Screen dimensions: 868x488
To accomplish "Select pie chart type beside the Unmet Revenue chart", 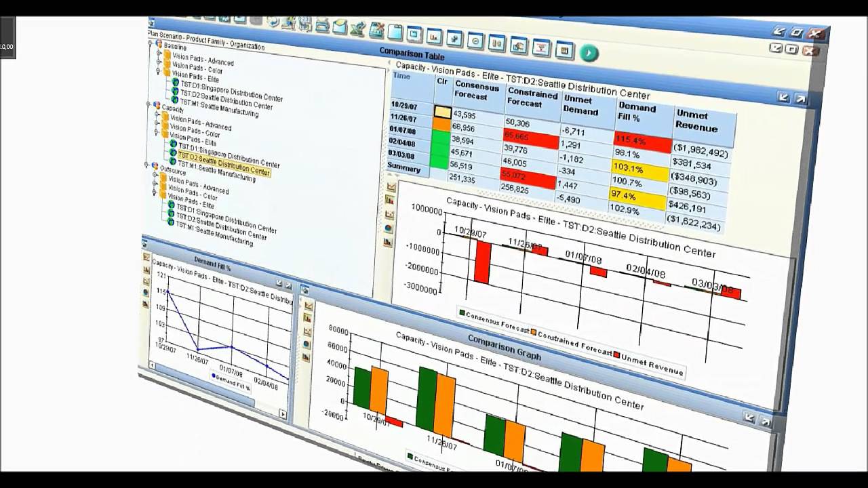I will point(389,228).
